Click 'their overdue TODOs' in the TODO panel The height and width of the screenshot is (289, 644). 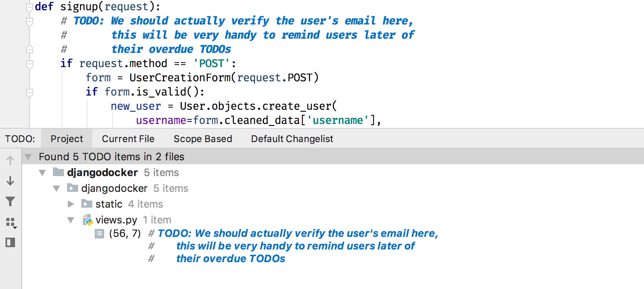point(231,259)
